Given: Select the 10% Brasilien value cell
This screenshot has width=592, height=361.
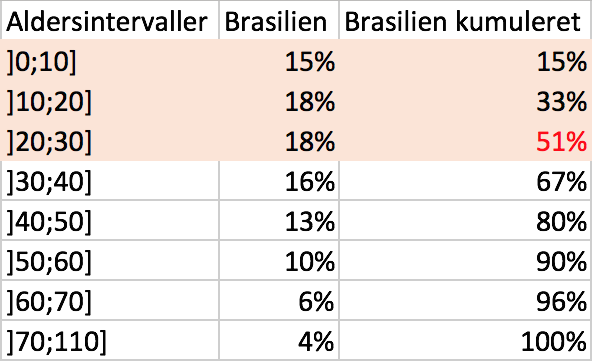Looking at the screenshot, I should pos(279,261).
